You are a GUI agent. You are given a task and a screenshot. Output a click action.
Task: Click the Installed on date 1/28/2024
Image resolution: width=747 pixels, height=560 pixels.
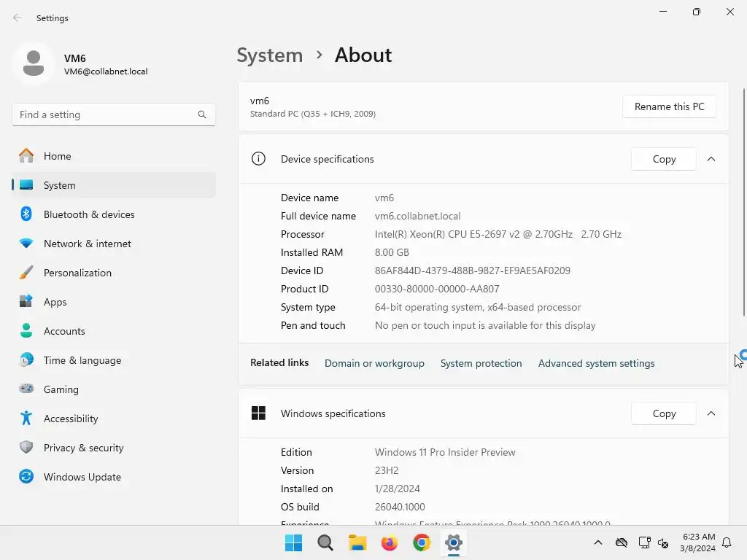click(398, 489)
